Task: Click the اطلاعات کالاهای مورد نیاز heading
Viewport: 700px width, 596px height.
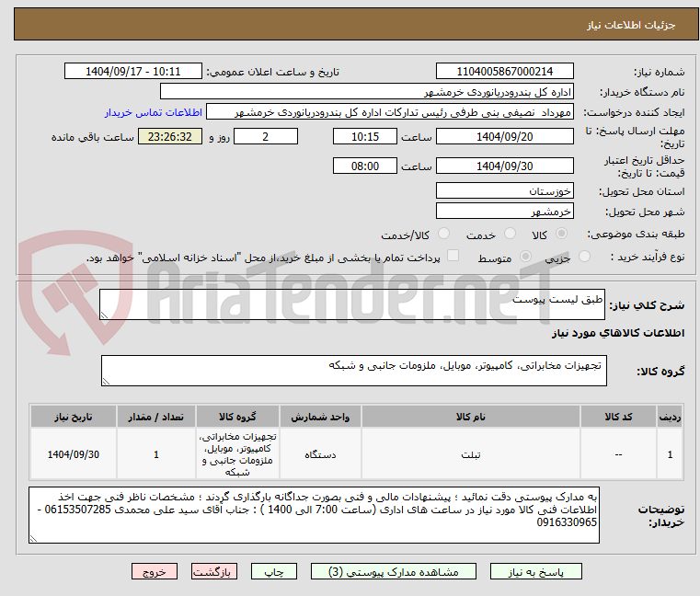Action: tap(618, 333)
